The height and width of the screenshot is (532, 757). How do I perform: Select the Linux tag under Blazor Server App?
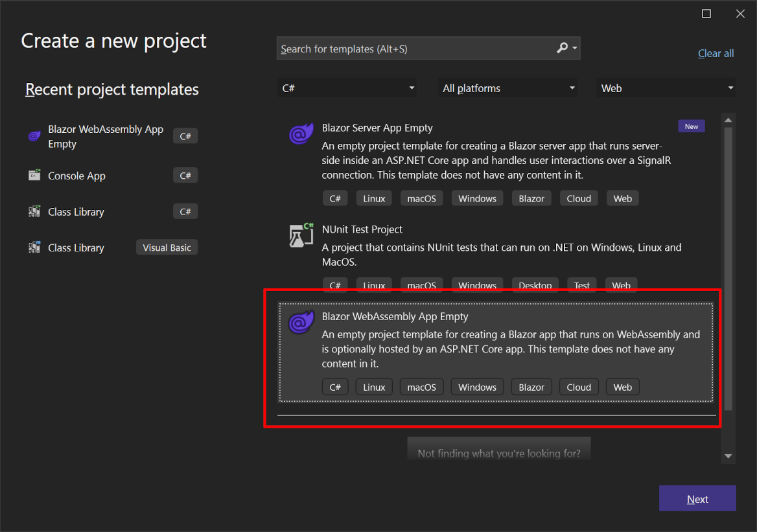(374, 198)
